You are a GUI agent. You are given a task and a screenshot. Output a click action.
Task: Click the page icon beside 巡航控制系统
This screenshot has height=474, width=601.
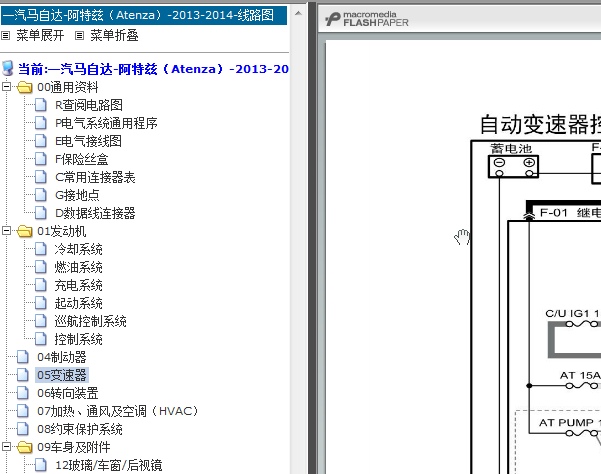(41, 321)
